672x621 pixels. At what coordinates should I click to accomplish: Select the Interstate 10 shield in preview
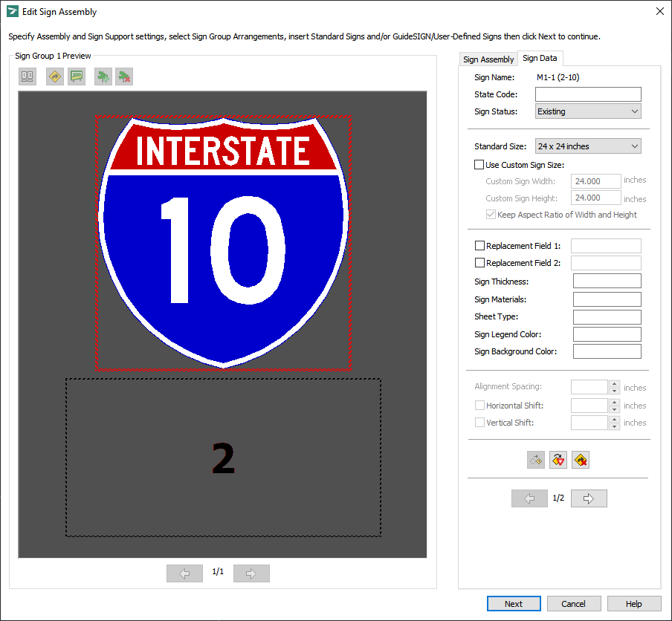click(223, 243)
